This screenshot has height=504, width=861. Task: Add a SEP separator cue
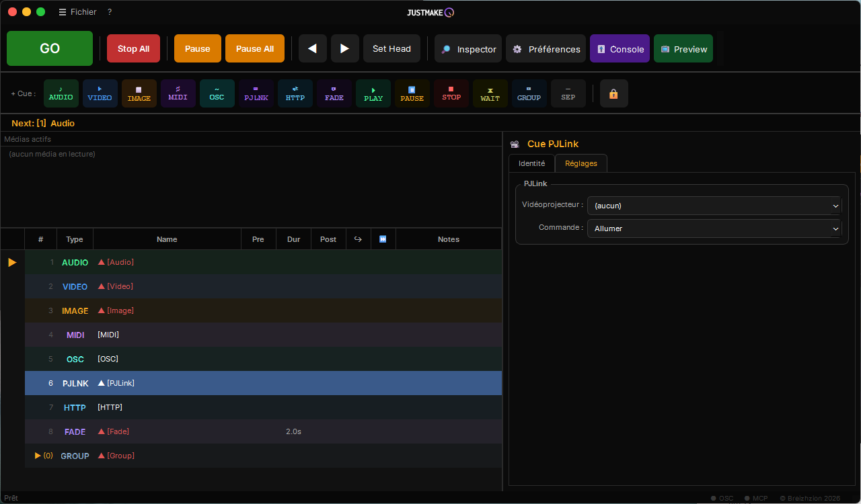568,93
